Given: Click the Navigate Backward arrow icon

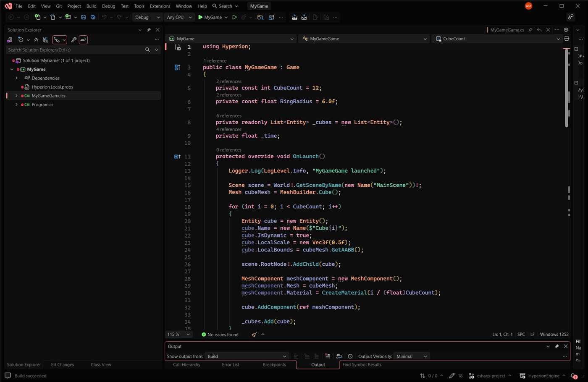Looking at the screenshot, I should point(11,17).
